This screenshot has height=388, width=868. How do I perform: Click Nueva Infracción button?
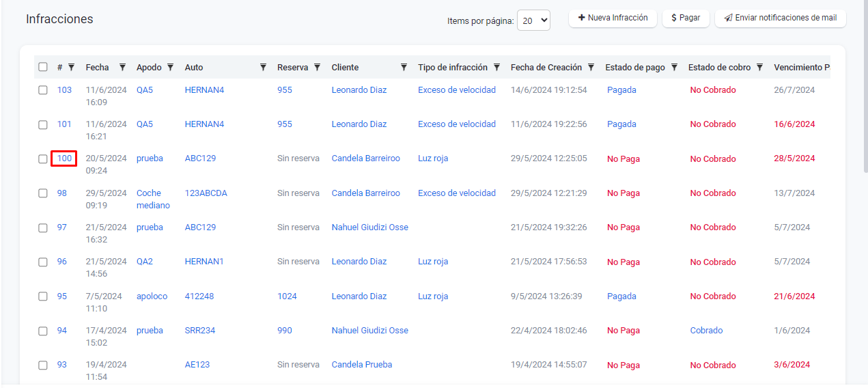coord(613,18)
